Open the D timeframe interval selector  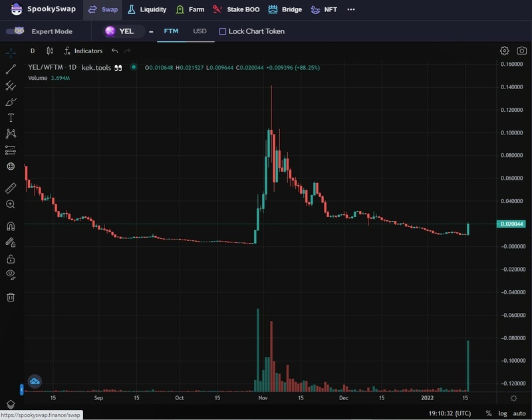33,51
